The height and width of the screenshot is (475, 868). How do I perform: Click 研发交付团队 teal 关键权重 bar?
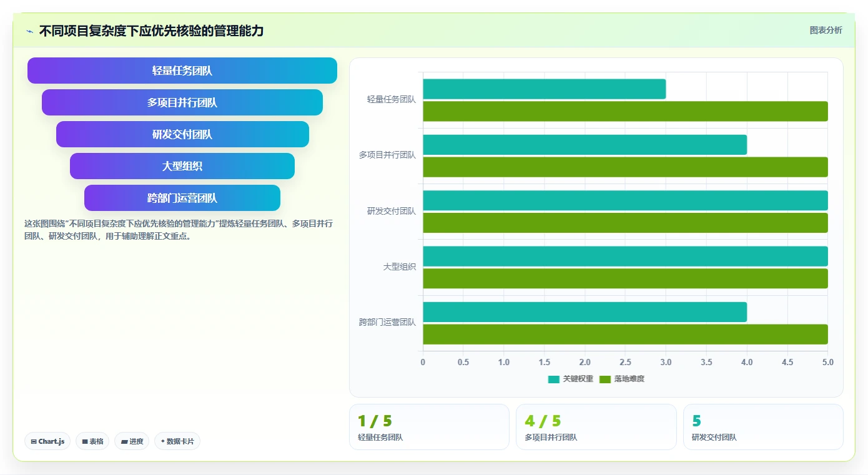coord(625,200)
